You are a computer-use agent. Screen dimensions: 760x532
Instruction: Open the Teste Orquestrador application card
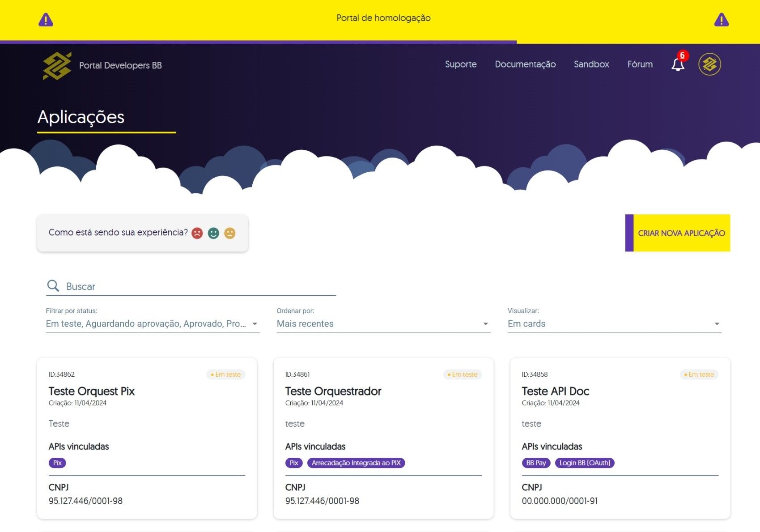333,391
